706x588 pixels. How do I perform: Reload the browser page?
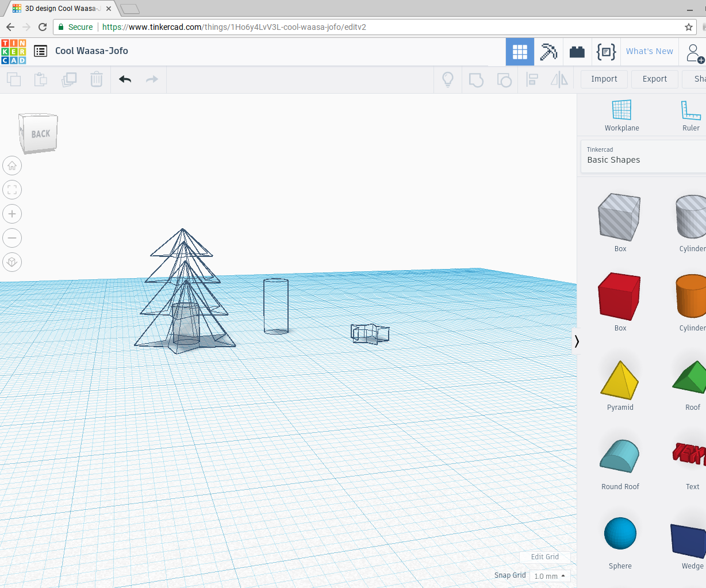(x=43, y=27)
